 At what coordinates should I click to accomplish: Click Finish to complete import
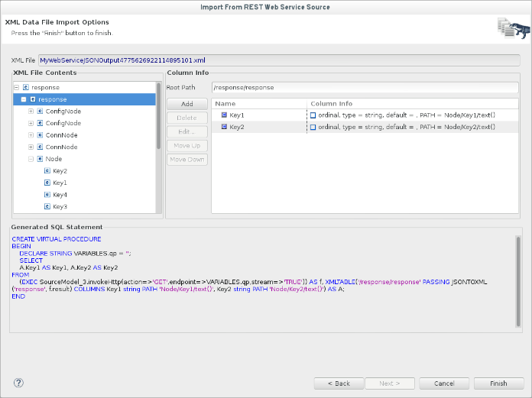pyautogui.click(x=498, y=383)
